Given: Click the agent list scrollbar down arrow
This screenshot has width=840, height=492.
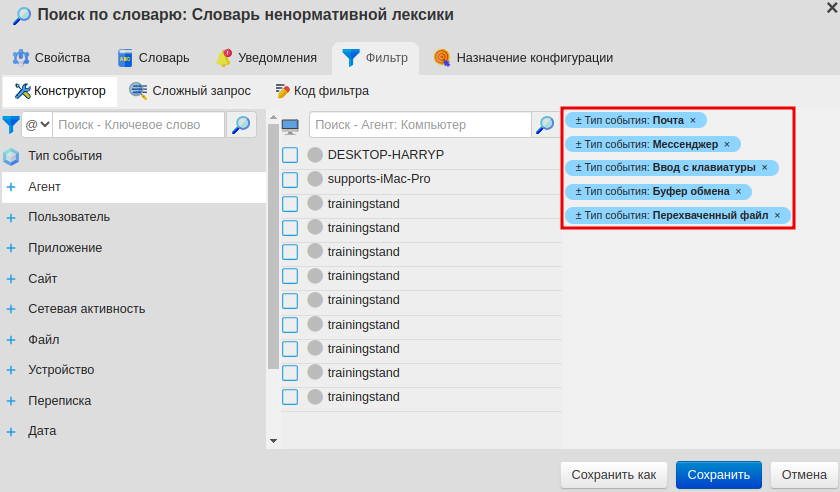Looking at the screenshot, I should point(273,440).
